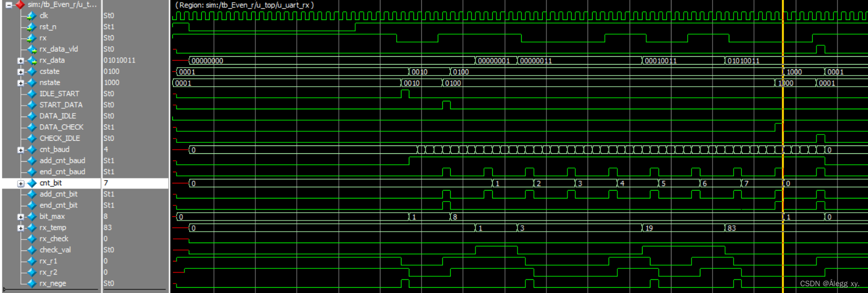Screen dimensions: 868x293
Task: Click the cnt_bit signal icon
Action: point(32,183)
